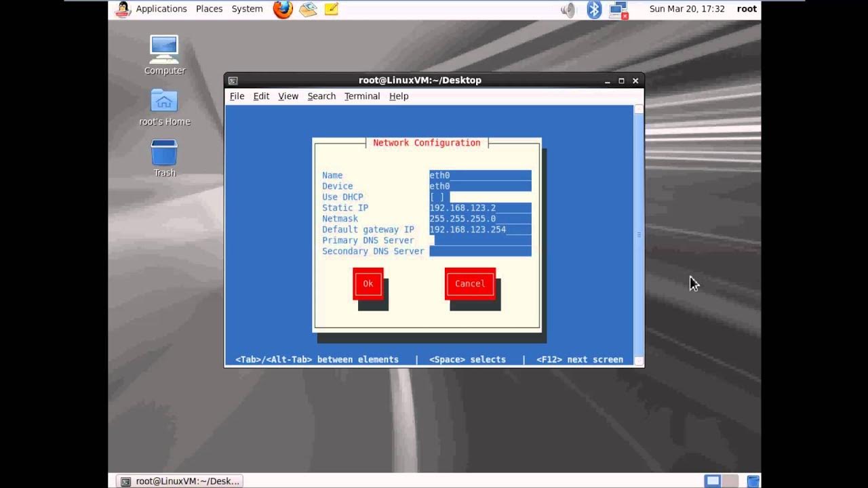Toggle the Use DHCP checkbox
The width and height of the screenshot is (868, 488).
click(x=437, y=197)
